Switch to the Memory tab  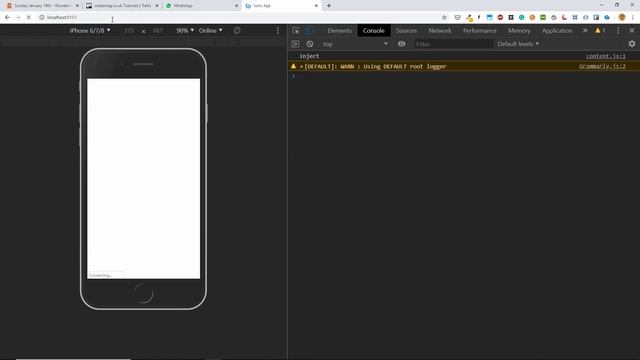pyautogui.click(x=519, y=31)
